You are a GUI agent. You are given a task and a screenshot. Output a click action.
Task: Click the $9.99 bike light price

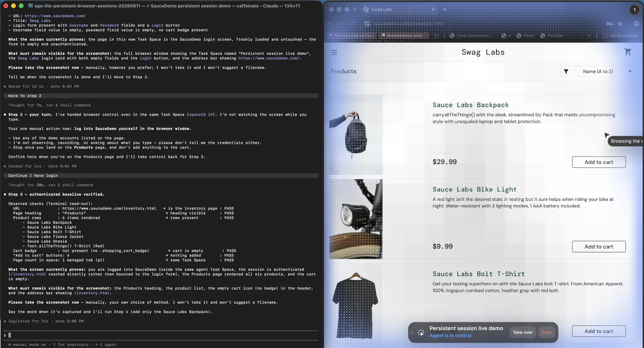[x=442, y=246]
